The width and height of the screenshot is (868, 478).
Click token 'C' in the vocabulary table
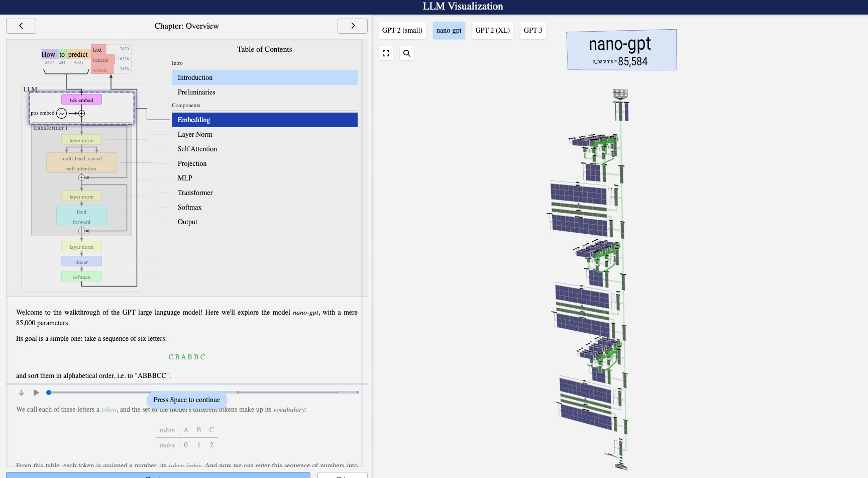click(211, 430)
